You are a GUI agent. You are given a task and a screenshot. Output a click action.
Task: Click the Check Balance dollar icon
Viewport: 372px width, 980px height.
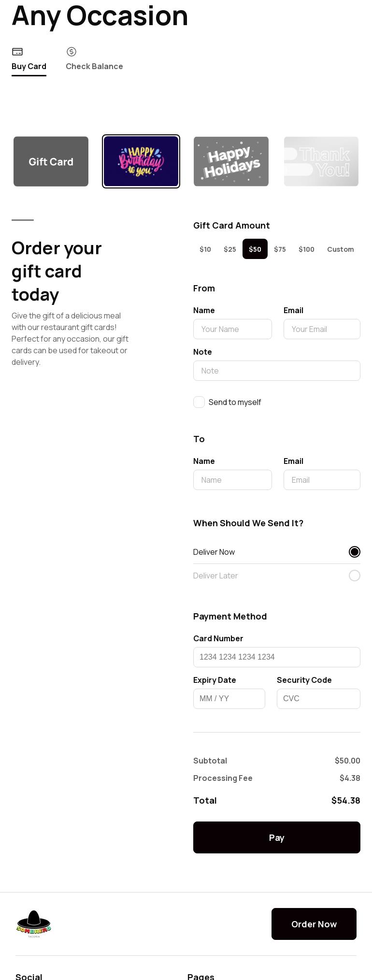72,52
